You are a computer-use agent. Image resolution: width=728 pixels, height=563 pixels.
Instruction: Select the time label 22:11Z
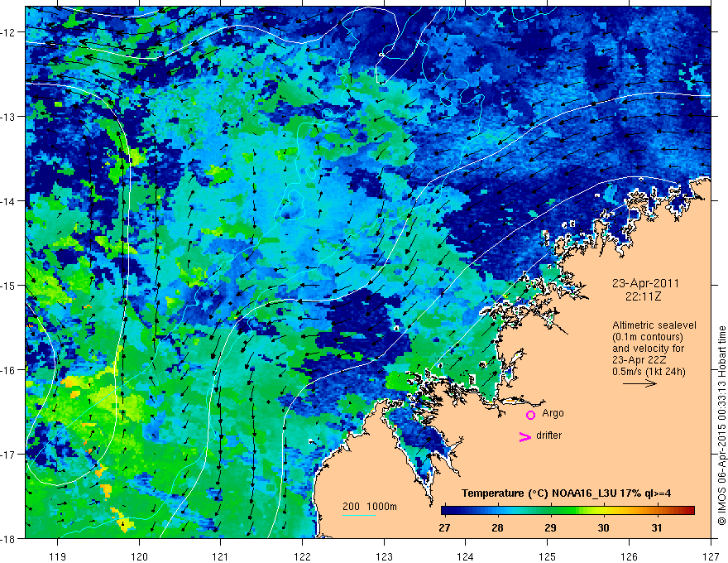[643, 296]
